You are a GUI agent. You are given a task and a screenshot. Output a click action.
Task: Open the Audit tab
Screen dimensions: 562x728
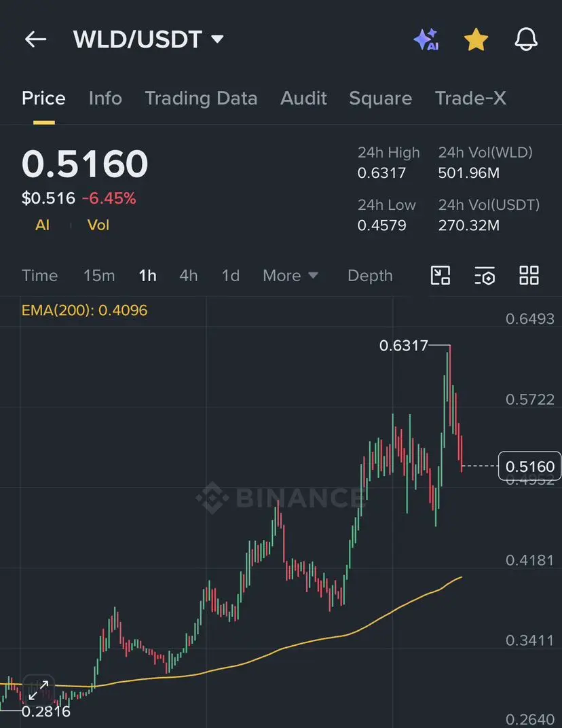point(303,98)
